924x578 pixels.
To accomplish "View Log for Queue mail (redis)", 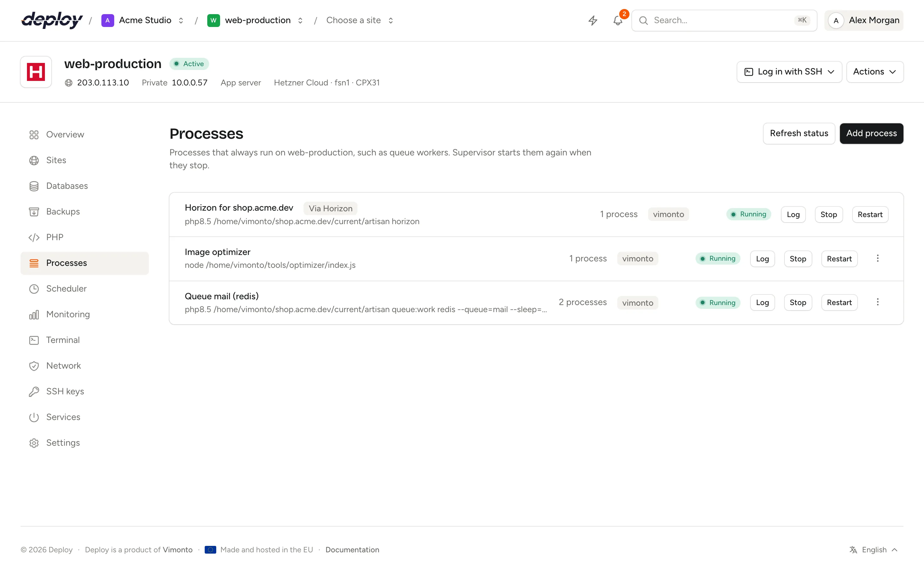I will point(762,302).
